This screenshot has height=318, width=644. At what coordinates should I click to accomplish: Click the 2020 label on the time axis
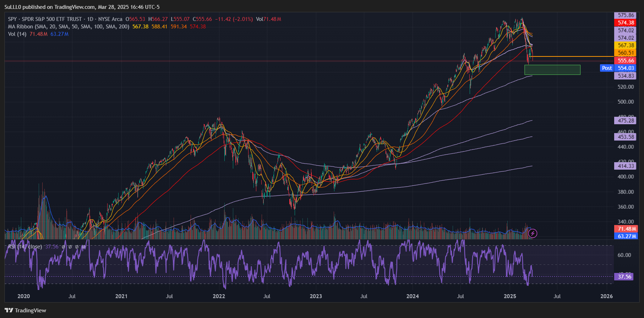coord(24,296)
